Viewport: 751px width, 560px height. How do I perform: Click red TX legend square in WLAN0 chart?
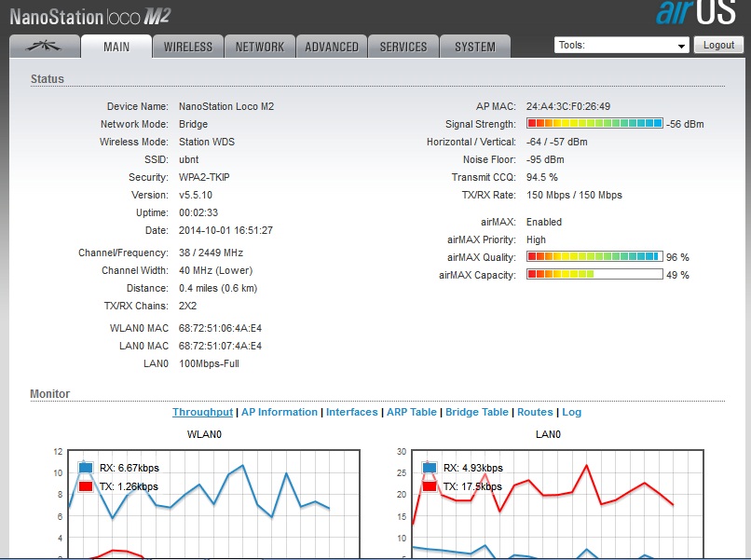tap(86, 486)
